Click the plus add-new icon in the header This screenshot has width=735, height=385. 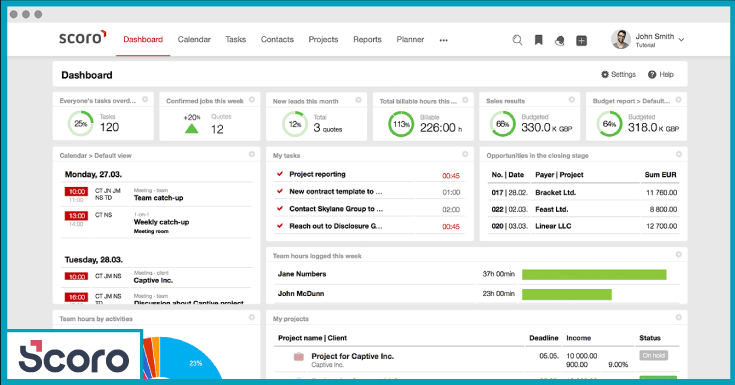click(x=581, y=41)
